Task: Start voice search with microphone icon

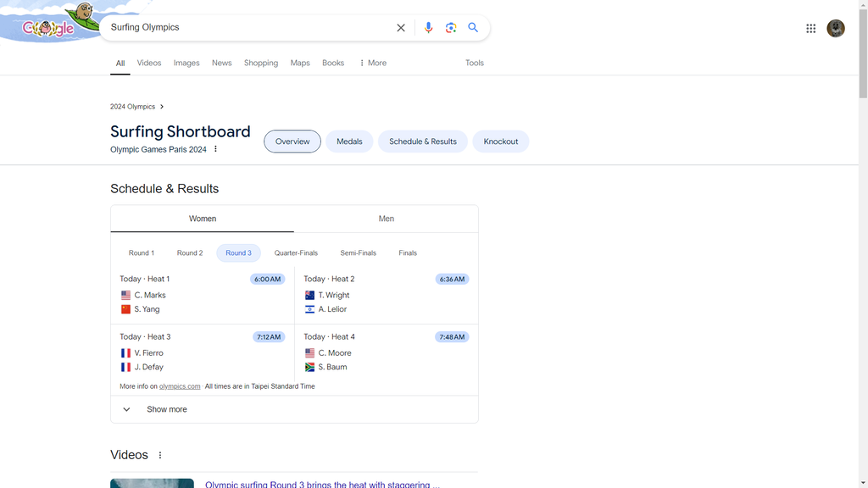Action: pyautogui.click(x=428, y=28)
